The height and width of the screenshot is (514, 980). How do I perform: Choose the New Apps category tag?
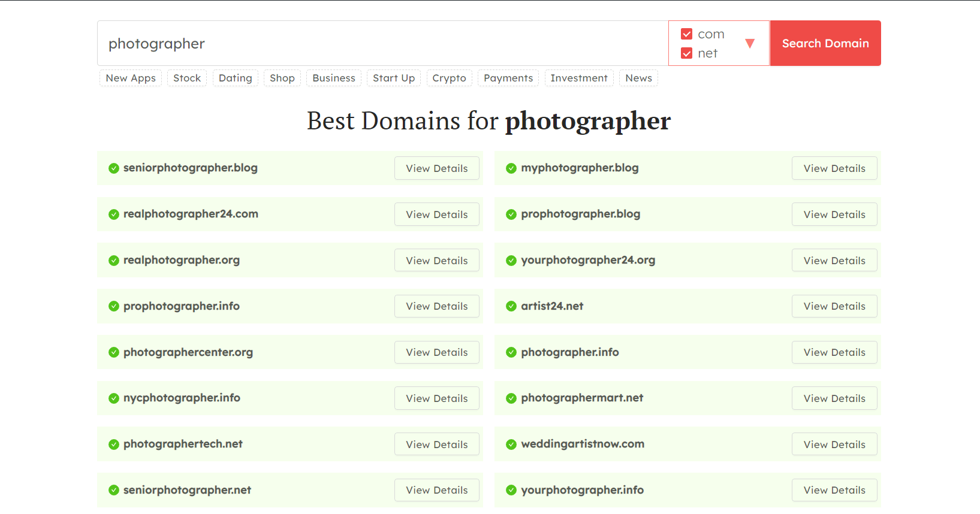click(131, 78)
